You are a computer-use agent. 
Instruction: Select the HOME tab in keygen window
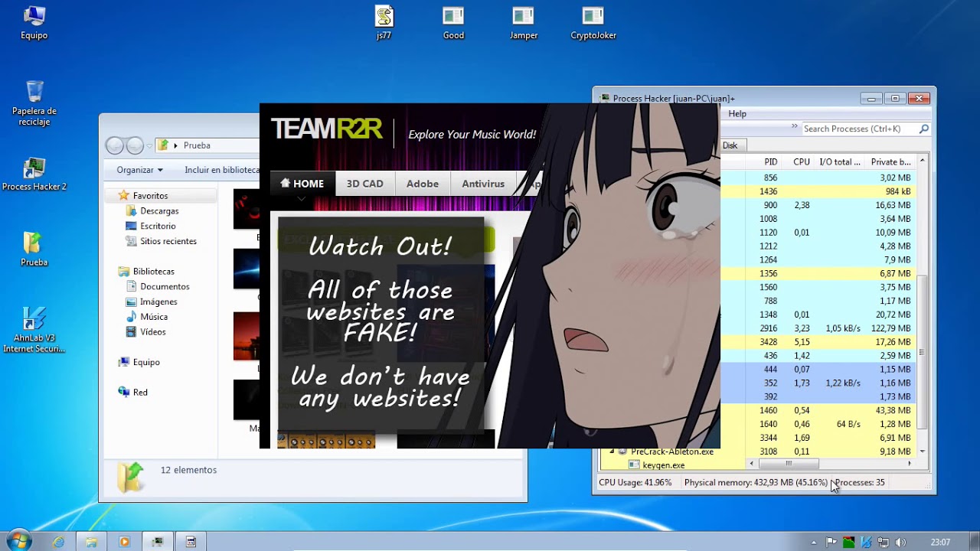point(302,184)
